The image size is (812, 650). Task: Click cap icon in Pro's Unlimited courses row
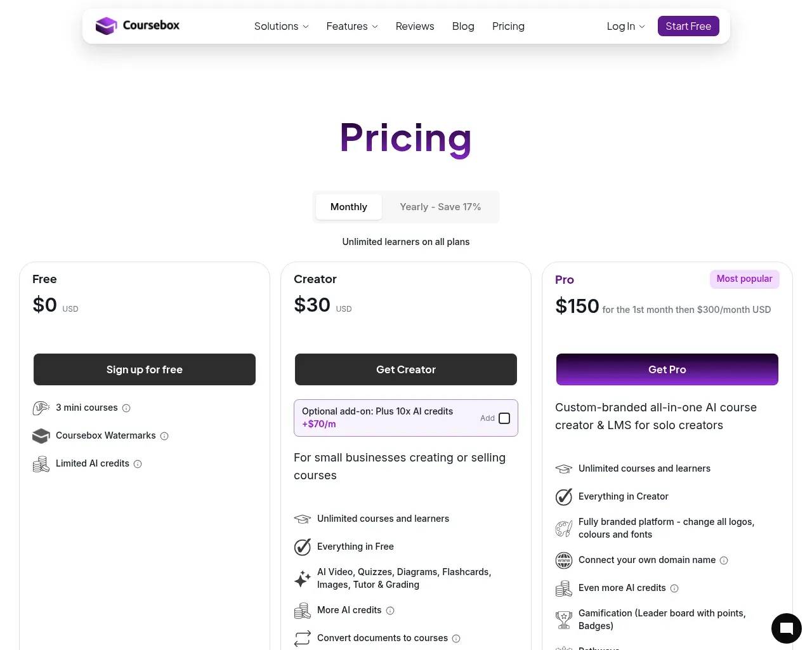(x=564, y=469)
